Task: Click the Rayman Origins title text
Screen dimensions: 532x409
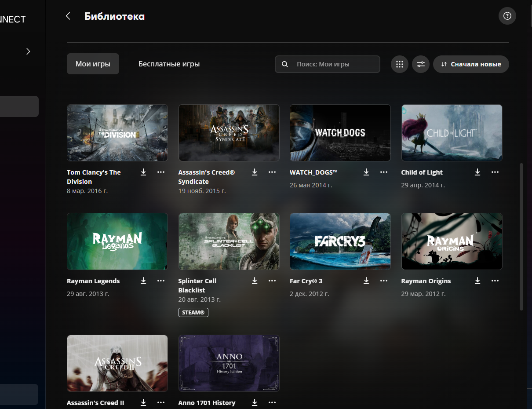Action: click(x=426, y=281)
